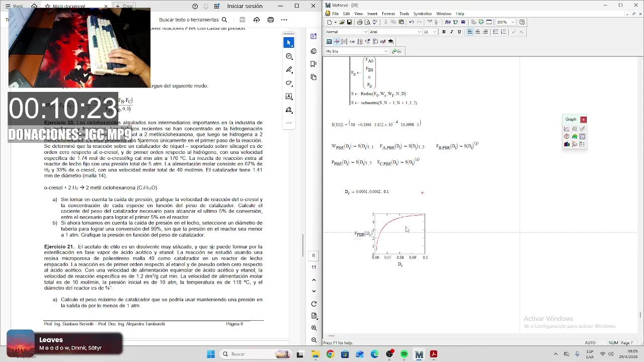The height and width of the screenshot is (362, 644).
Task: Jump to next PDF page arrow
Action: tap(314, 291)
